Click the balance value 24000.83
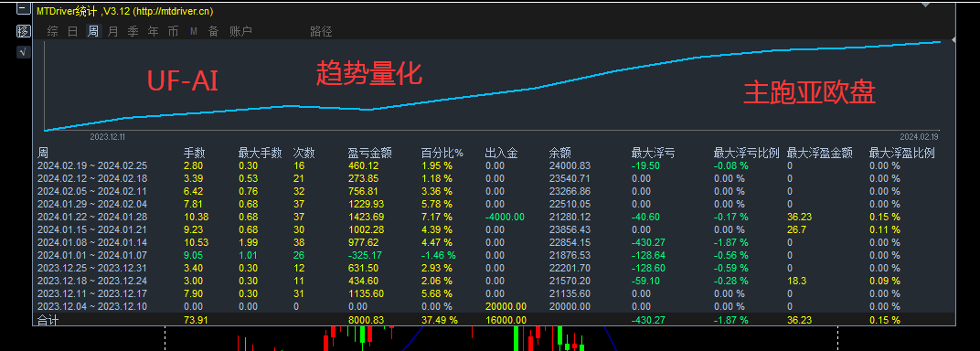The height and width of the screenshot is (351, 980). coord(570,165)
